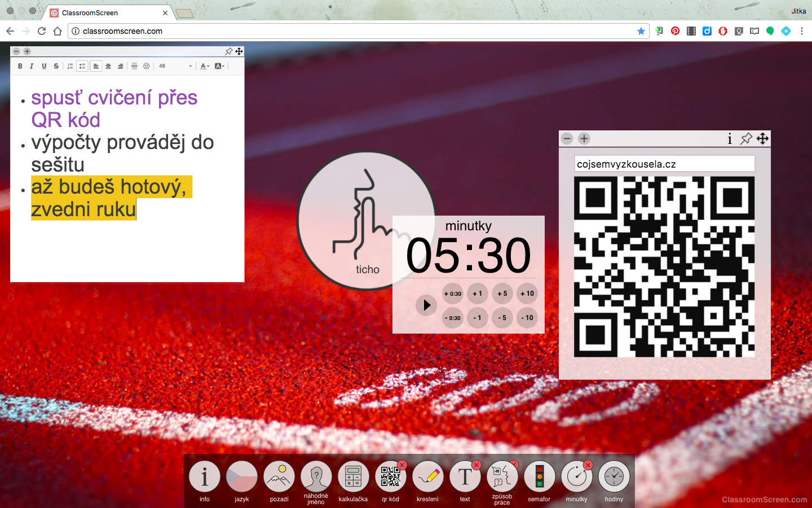Align text right in text editor

(x=120, y=66)
